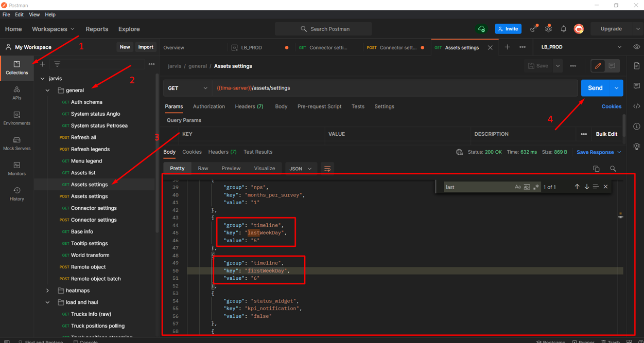Open the notifications bell
Image resolution: width=644 pixels, height=343 pixels.
pyautogui.click(x=563, y=29)
